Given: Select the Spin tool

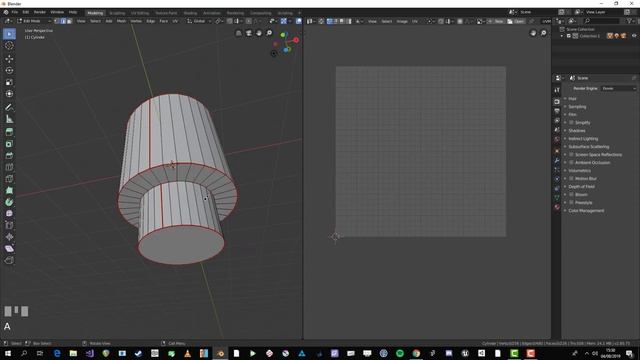Looking at the screenshot, I should pyautogui.click(x=9, y=202).
